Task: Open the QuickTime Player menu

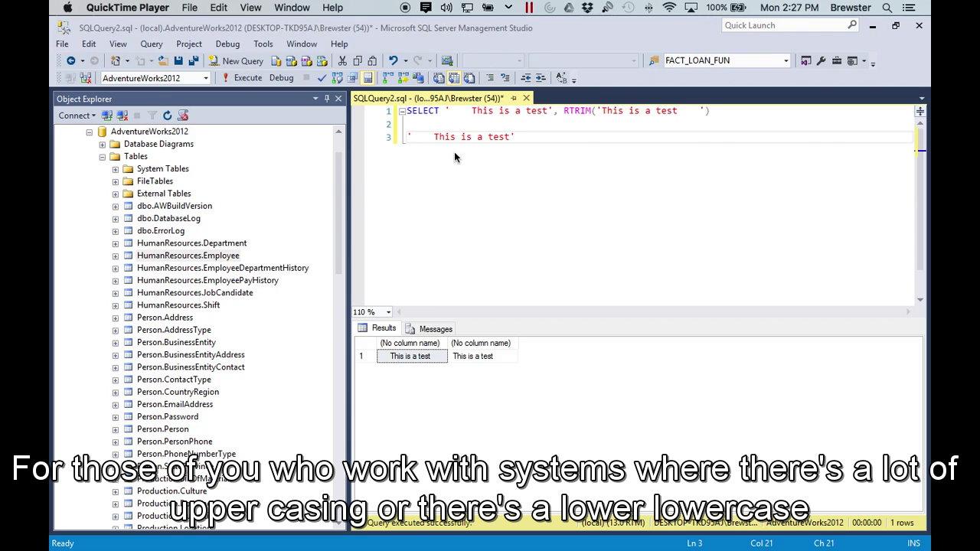Action: coord(127,8)
